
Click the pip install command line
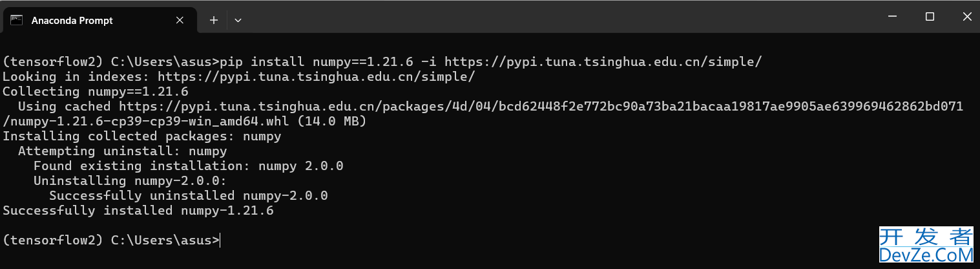[x=382, y=62]
